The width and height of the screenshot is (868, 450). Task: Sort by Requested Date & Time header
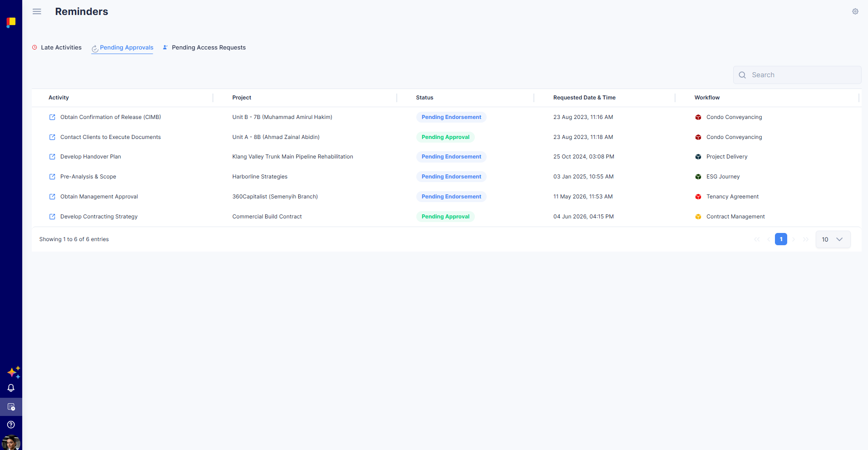[x=584, y=98]
